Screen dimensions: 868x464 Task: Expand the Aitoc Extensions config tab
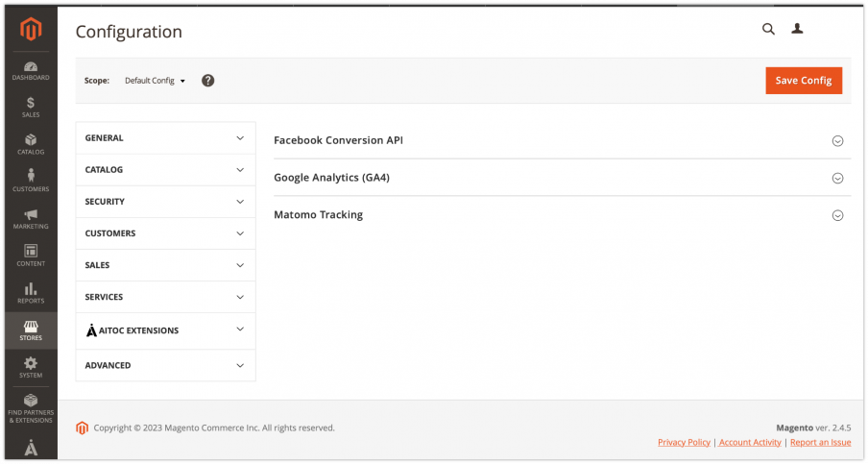[165, 330]
